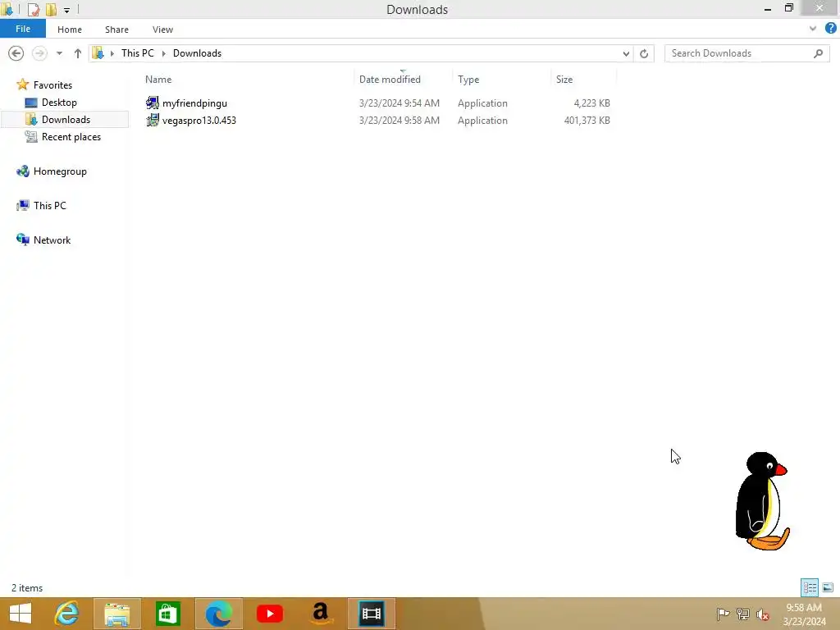Open the film strip video app on taskbar
This screenshot has height=630, width=840.
tap(372, 614)
